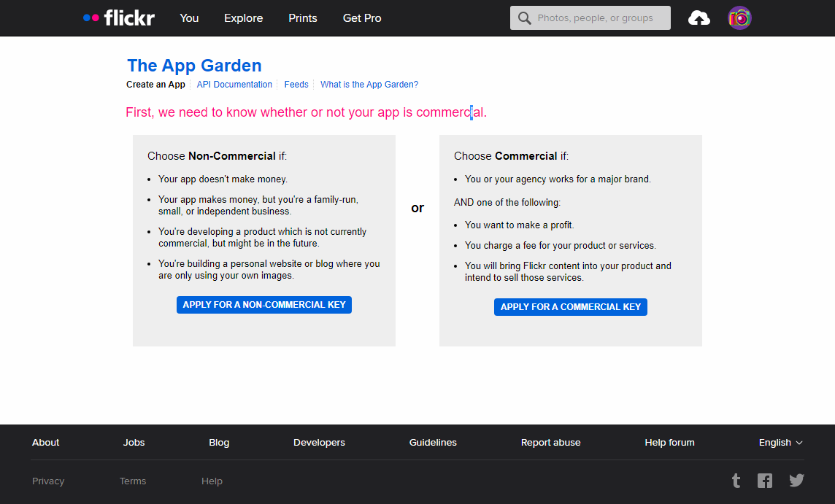Screen dimensions: 835x504
Task: Apply for a Non-Commercial key
Action: tap(264, 305)
